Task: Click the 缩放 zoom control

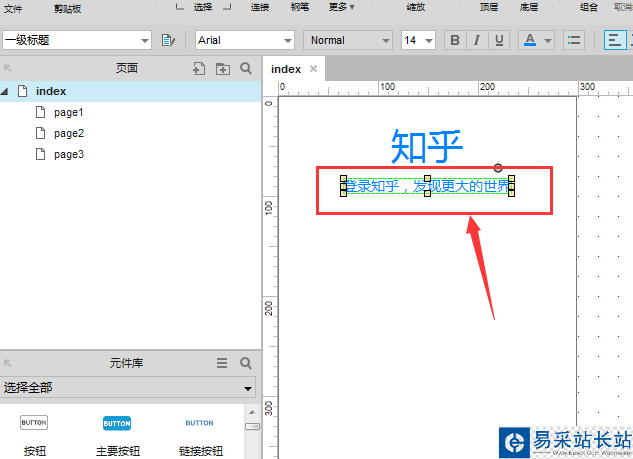Action: (x=416, y=7)
